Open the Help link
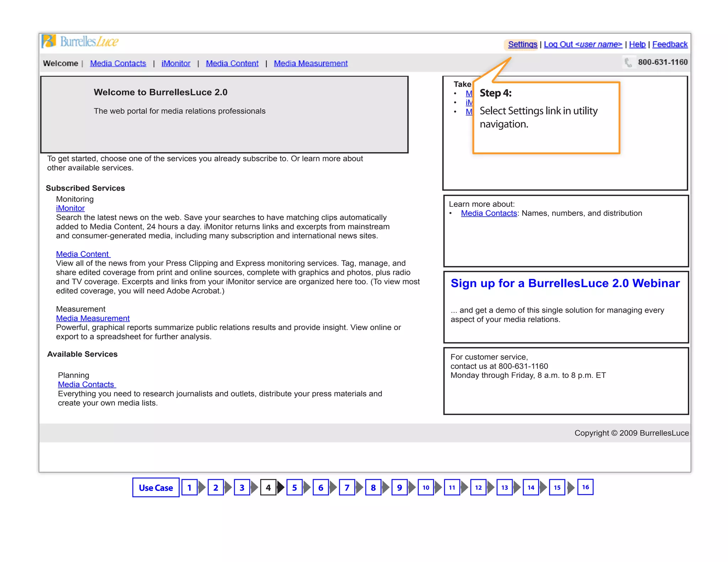The height and width of the screenshot is (562, 728). tap(637, 44)
